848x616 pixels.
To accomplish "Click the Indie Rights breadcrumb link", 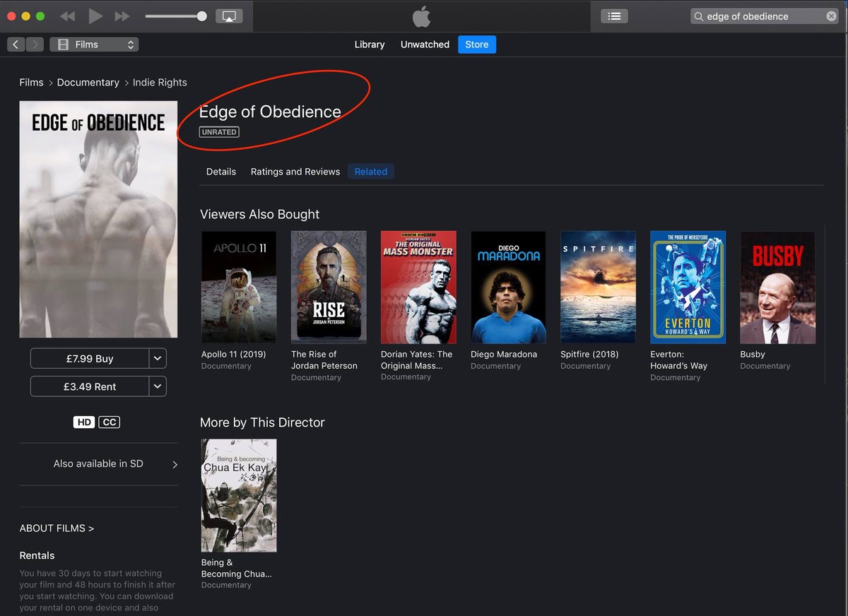I will coord(160,83).
